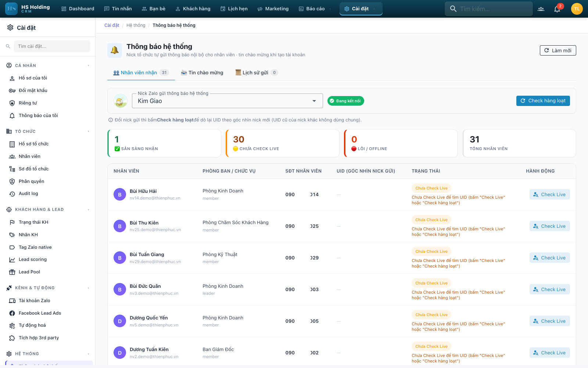Screen dimensions: 588x368
Task: Click Kim Giao nick avatar thumbnail
Action: (121, 101)
